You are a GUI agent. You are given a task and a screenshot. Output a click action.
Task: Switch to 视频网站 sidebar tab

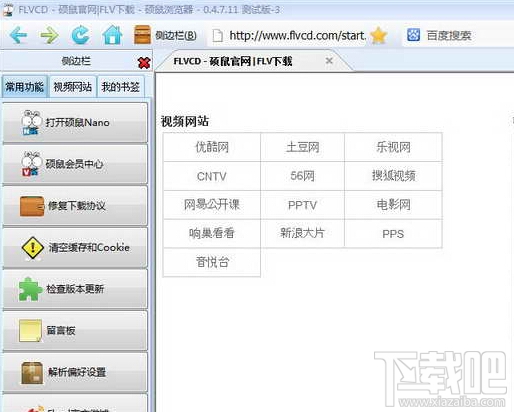(x=73, y=87)
